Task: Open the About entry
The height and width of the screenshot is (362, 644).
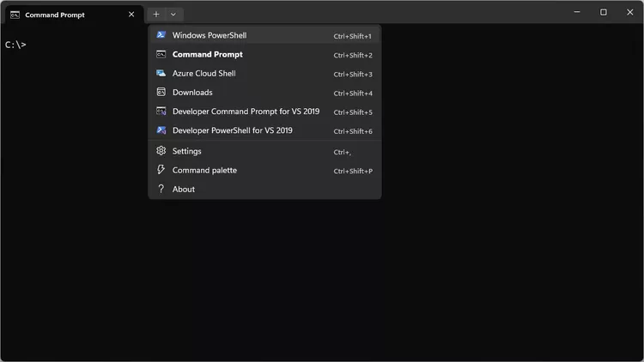Action: pyautogui.click(x=264, y=190)
